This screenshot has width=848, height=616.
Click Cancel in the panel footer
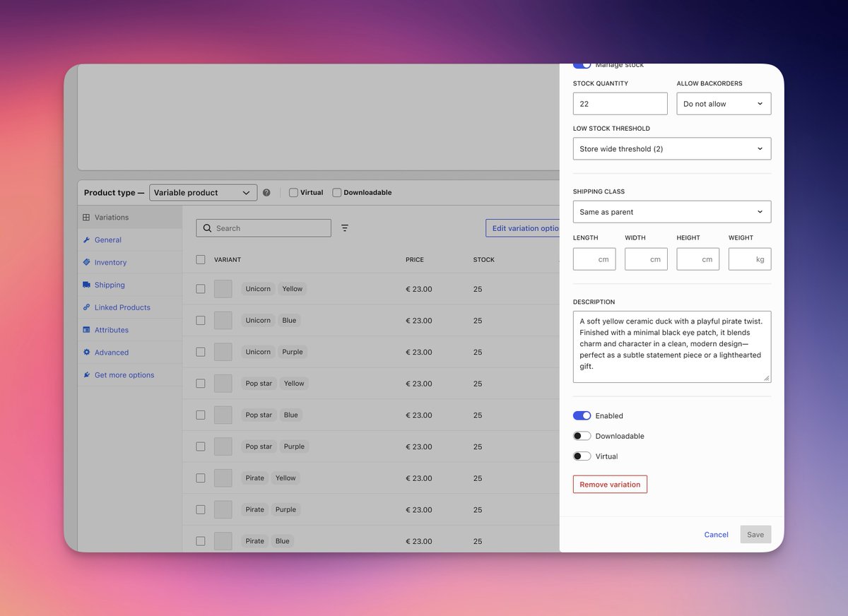(716, 535)
